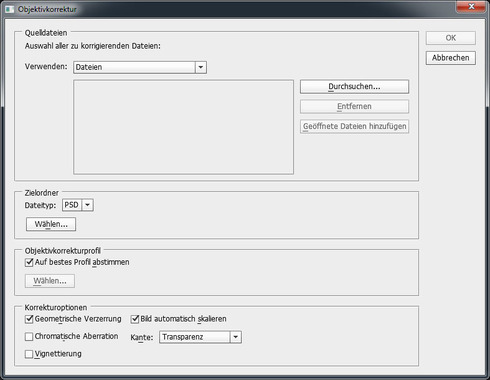
Task: Click inside the empty source files list
Action: point(183,127)
